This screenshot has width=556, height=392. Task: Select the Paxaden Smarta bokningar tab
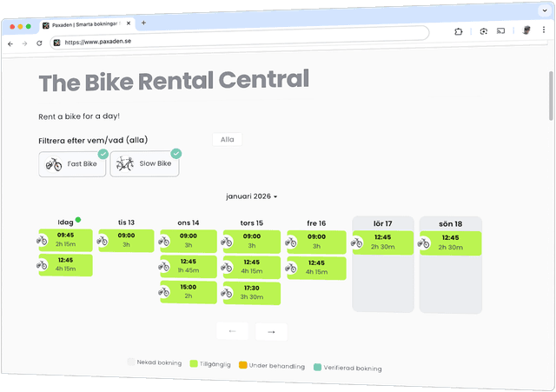click(87, 24)
